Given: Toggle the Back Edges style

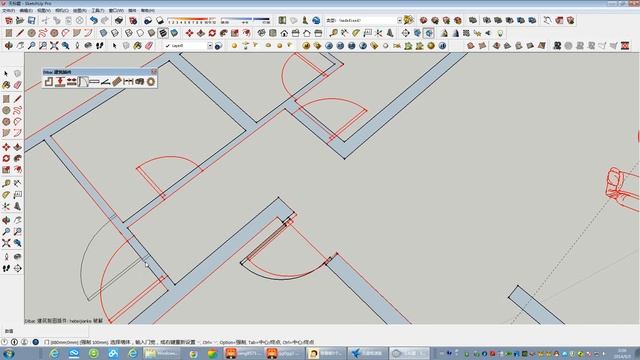Looking at the screenshot, I should [115, 33].
